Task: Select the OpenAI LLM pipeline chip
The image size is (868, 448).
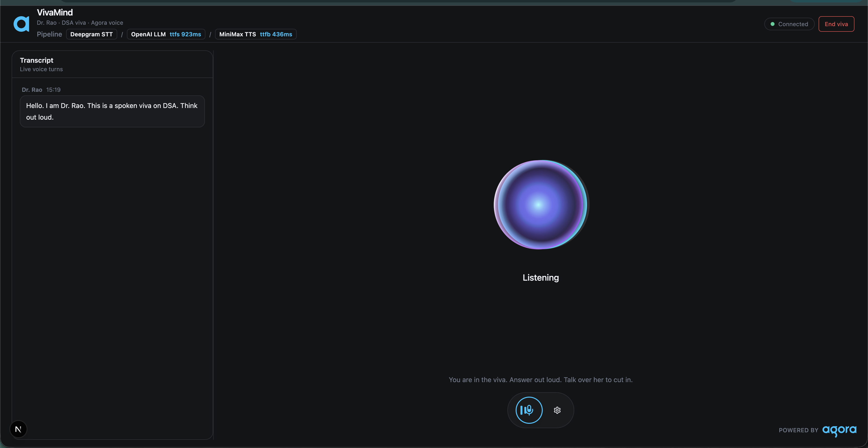Action: 166,34
